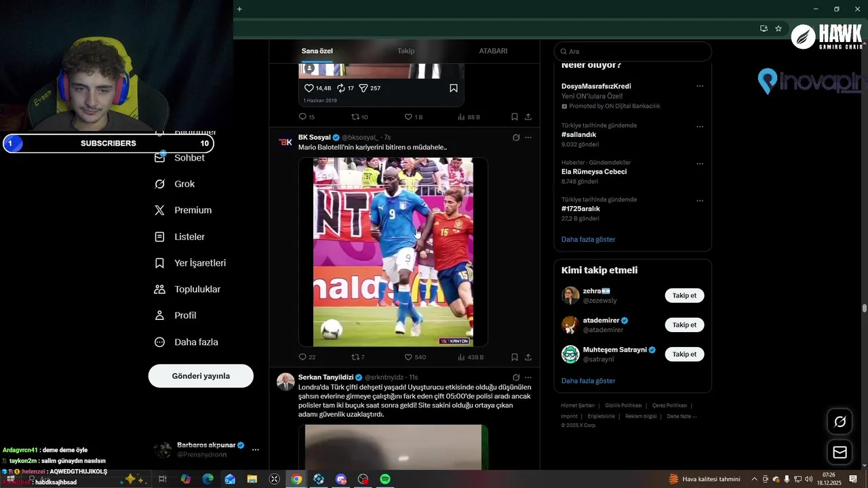The height and width of the screenshot is (488, 868).
Task: Go to Profil in the sidebar
Action: coord(176,315)
